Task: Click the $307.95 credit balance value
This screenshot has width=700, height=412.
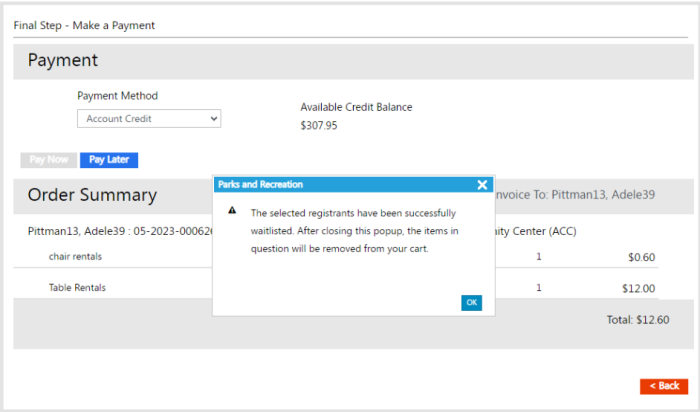Action: 319,126
